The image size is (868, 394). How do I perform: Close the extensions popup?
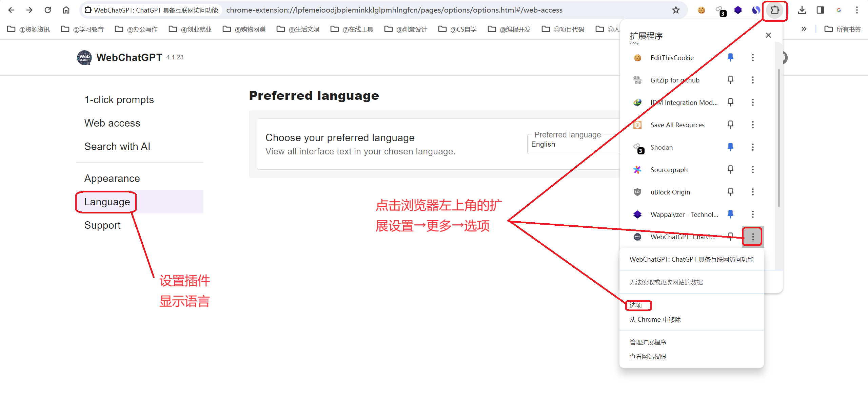coord(768,35)
